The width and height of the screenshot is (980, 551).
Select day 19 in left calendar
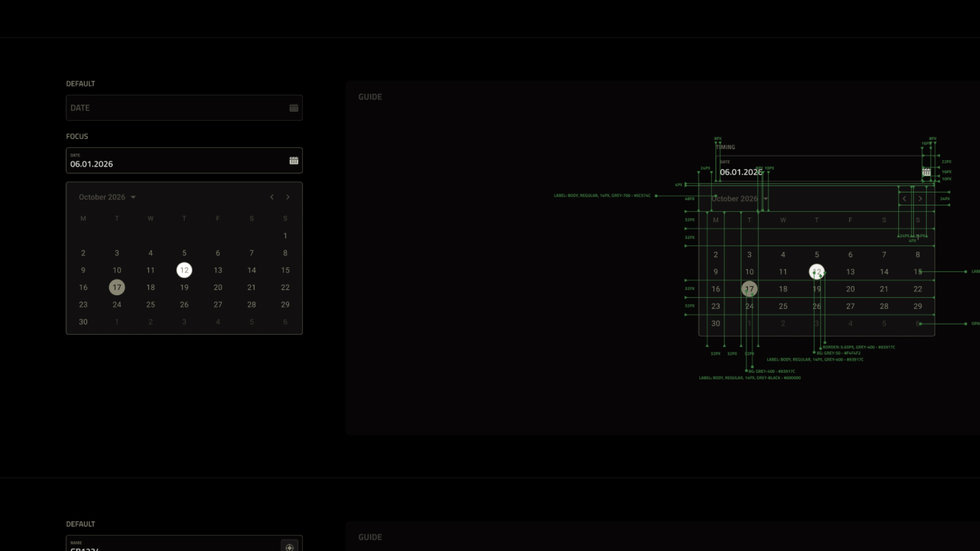click(184, 288)
